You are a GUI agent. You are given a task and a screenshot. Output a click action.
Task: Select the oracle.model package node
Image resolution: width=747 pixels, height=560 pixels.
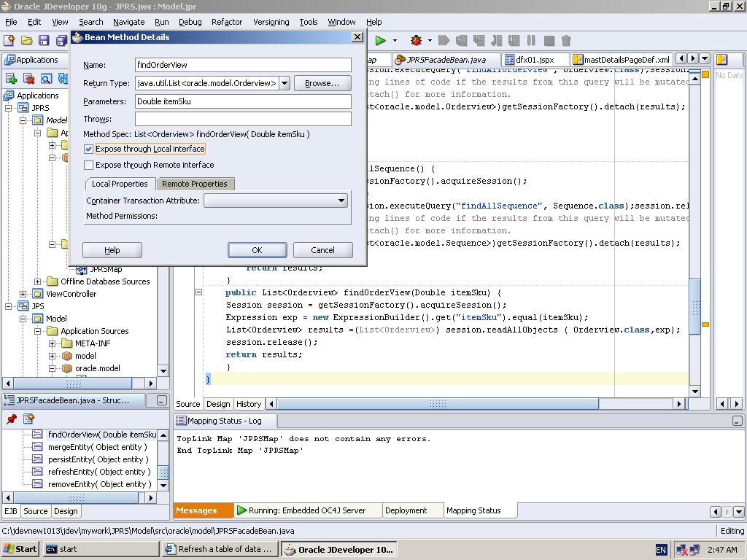coord(98,368)
